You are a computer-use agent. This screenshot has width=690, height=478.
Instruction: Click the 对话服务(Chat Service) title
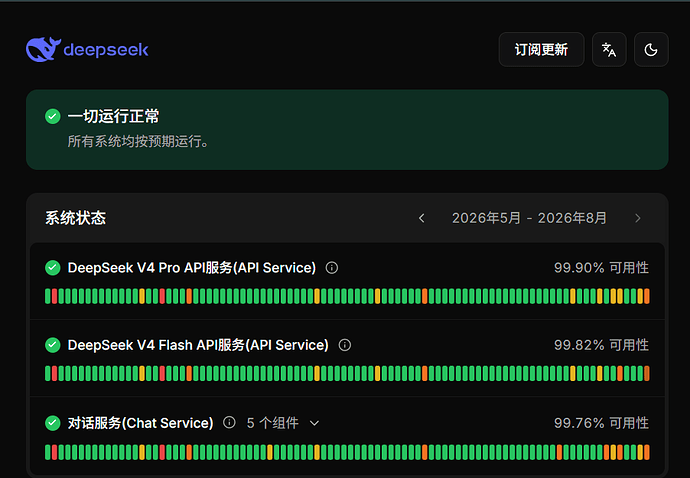140,423
